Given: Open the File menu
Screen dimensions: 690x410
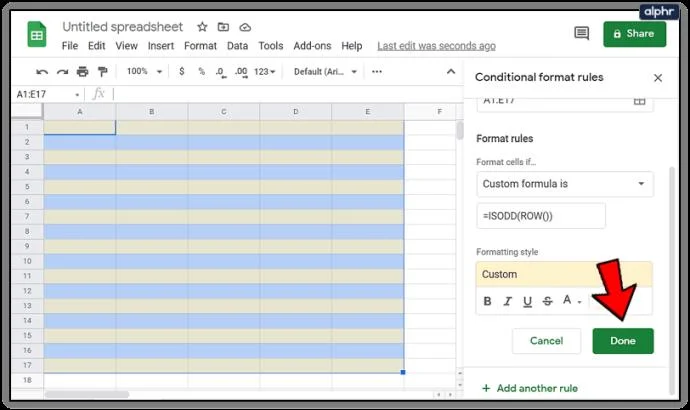Looking at the screenshot, I should (70, 46).
